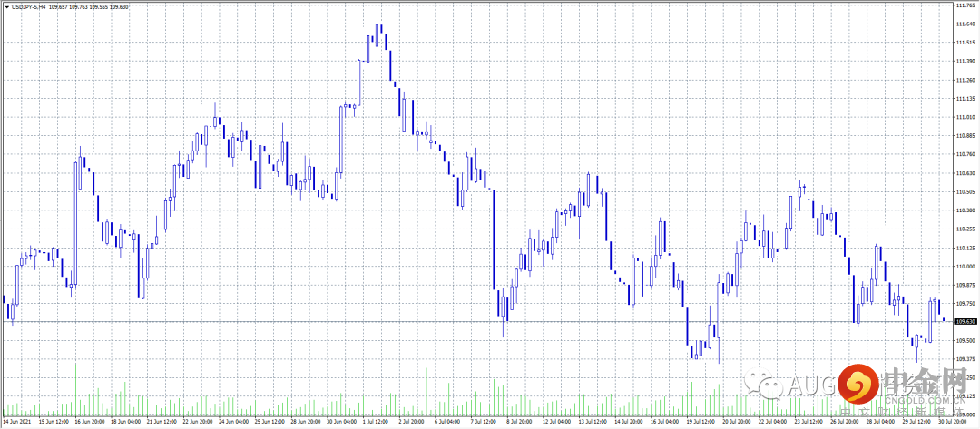Click the 109.875 price axis label

[965, 285]
